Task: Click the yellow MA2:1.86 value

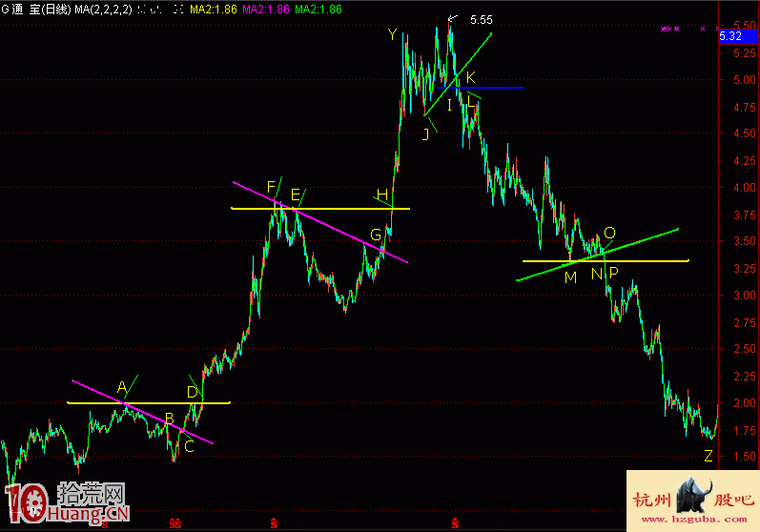Action: pyautogui.click(x=214, y=10)
